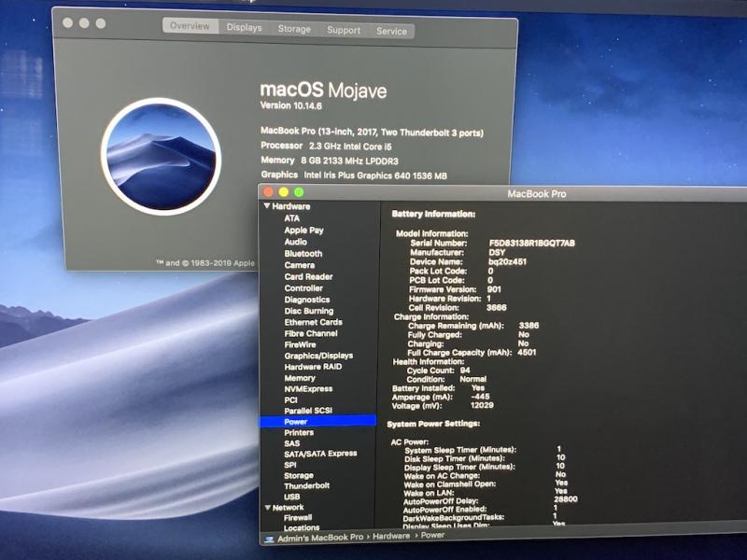Open the Storage tab
The width and height of the screenshot is (747, 560).
[294, 29]
